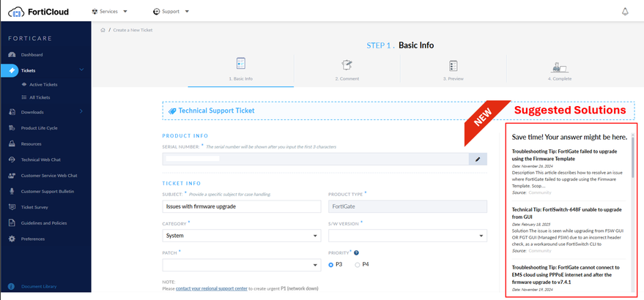Open the notification bell
Image resolution: width=644 pixels, height=300 pixels.
[x=625, y=12]
